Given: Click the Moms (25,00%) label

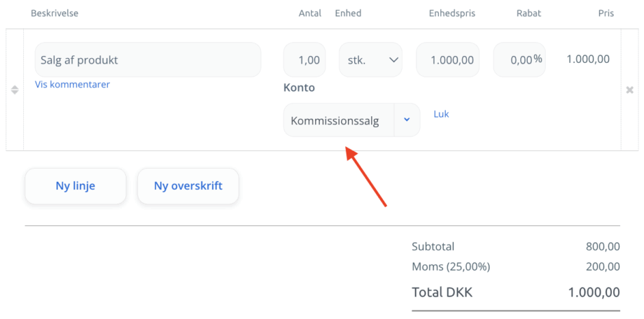Looking at the screenshot, I should pos(451,267).
